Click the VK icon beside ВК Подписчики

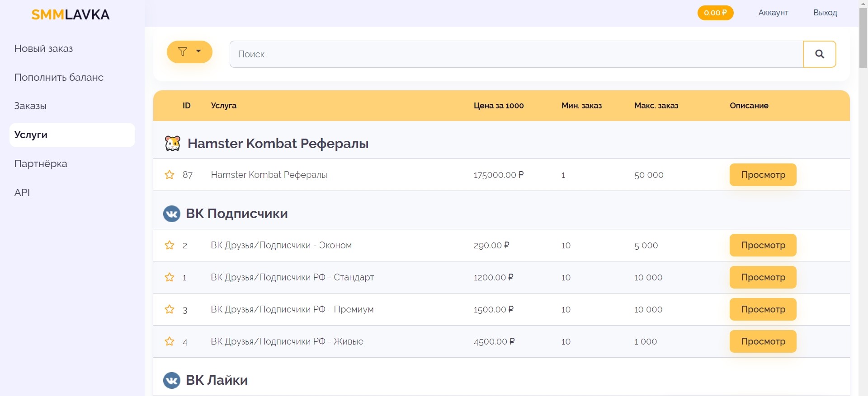(172, 214)
